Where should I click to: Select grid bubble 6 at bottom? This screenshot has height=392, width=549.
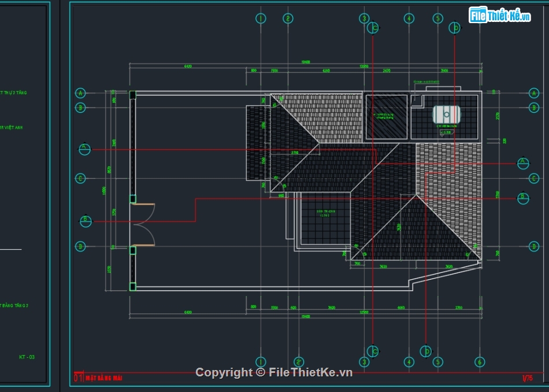coord(479,362)
